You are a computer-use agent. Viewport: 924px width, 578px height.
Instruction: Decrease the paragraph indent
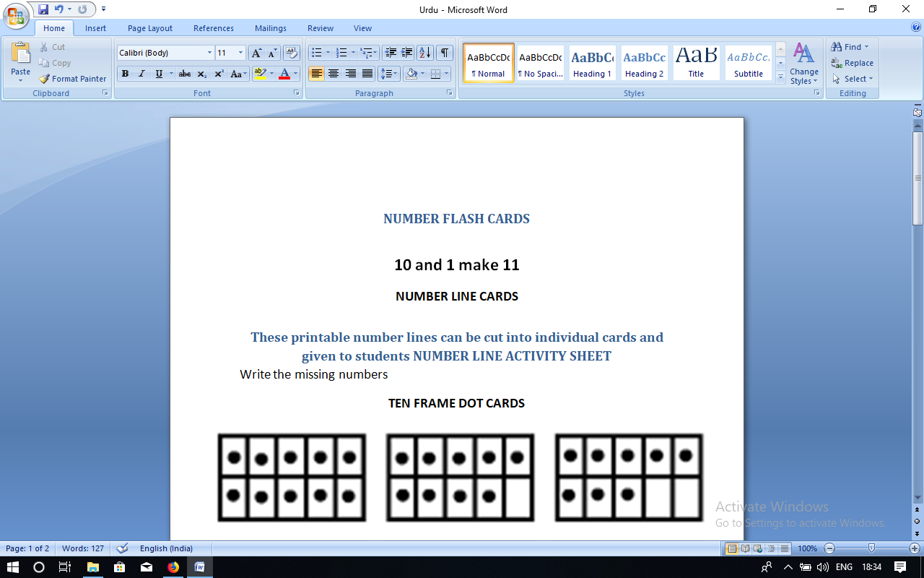[391, 53]
